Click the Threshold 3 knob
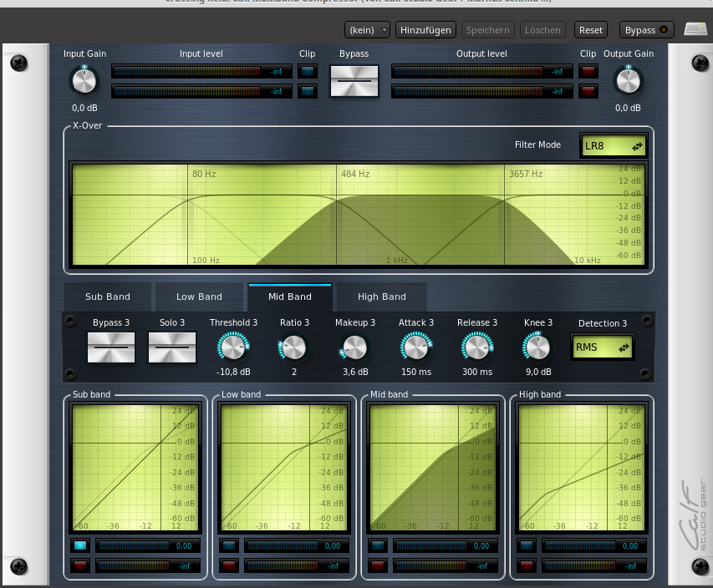Viewport: 713px width, 588px height. (233, 347)
